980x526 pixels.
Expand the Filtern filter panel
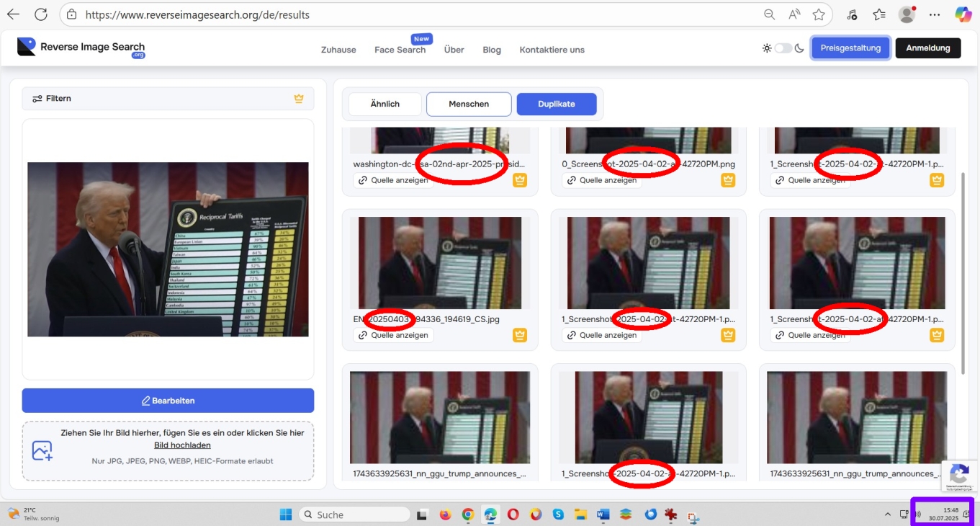[x=168, y=99]
